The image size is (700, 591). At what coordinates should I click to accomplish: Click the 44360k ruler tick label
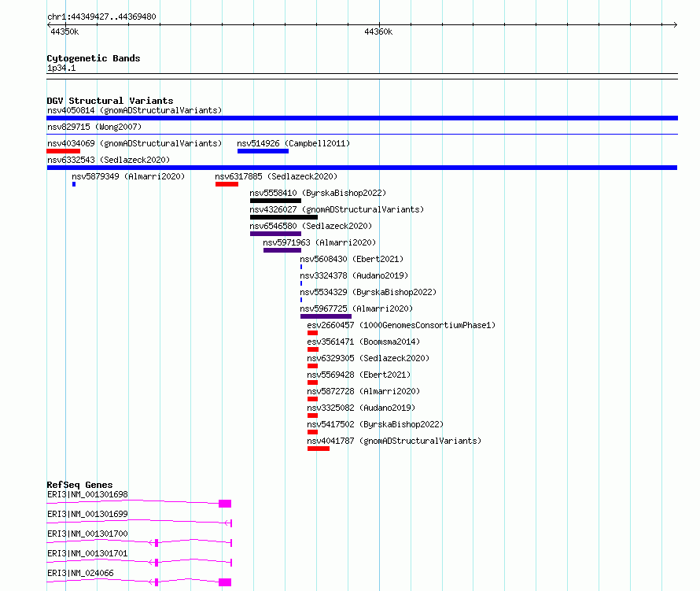pyautogui.click(x=378, y=31)
